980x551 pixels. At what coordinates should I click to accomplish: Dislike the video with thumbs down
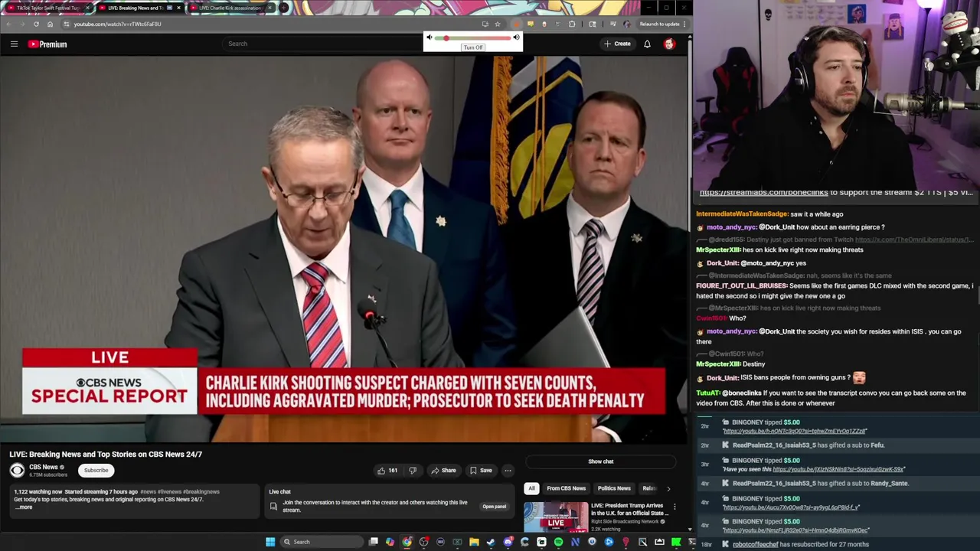coord(413,471)
